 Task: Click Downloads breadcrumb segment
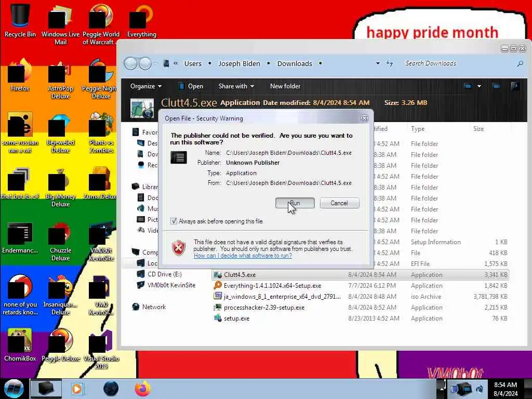(295, 63)
